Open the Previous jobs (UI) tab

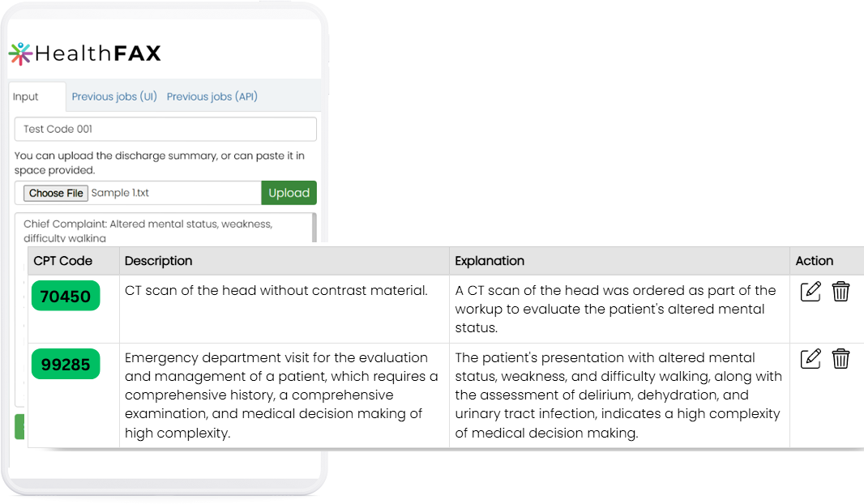pyautogui.click(x=114, y=96)
